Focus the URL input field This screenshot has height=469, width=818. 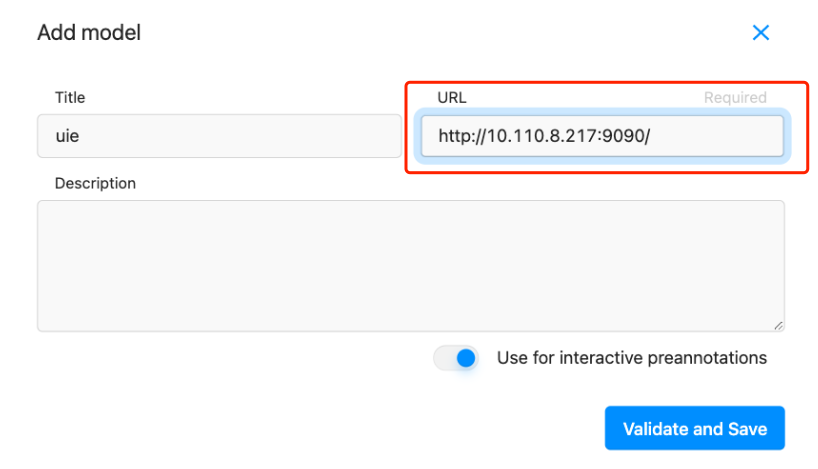pyautogui.click(x=602, y=136)
